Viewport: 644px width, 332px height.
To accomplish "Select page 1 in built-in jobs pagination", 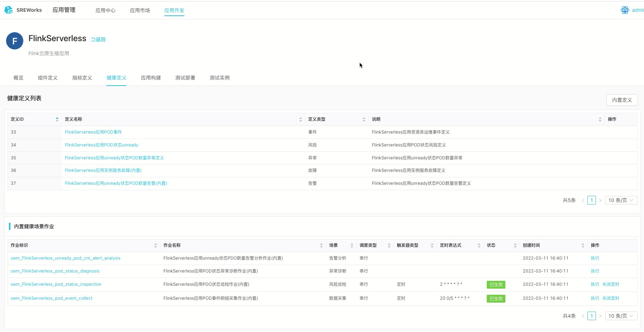I will point(592,316).
